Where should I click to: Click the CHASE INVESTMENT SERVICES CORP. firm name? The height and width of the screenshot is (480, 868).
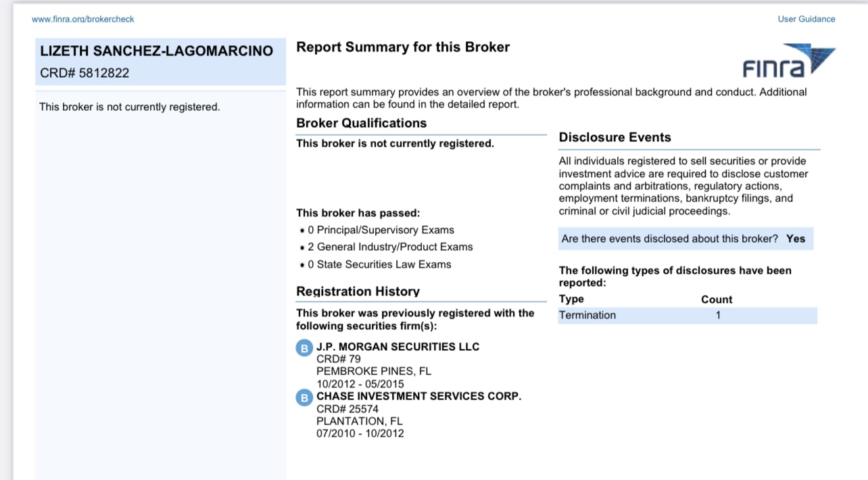[419, 396]
